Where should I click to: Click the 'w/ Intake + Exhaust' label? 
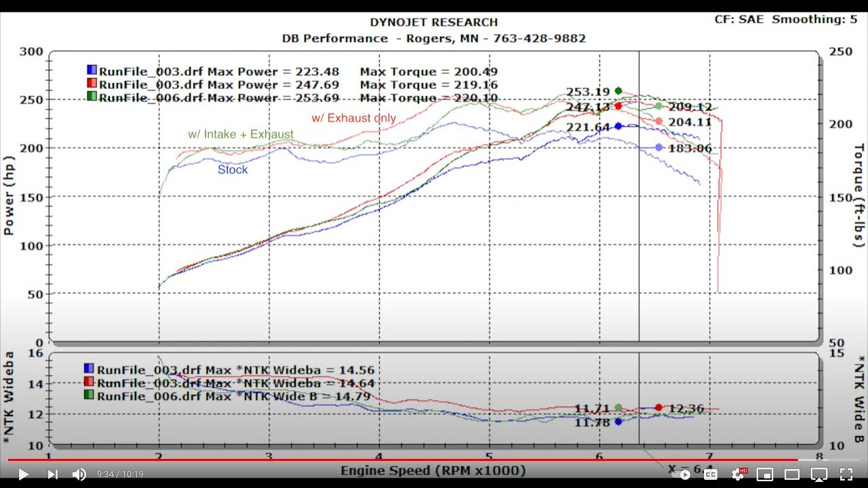tap(241, 134)
